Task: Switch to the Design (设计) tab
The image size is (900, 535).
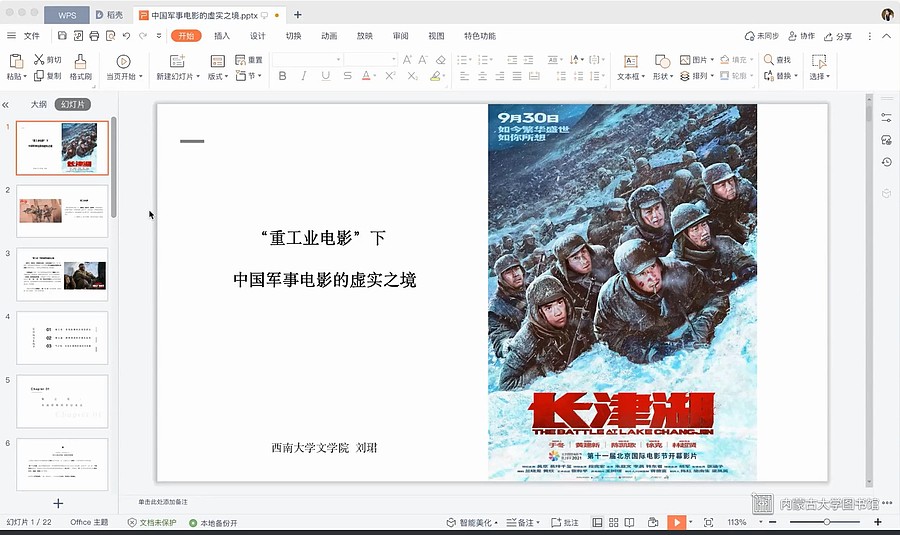Action: 258,36
